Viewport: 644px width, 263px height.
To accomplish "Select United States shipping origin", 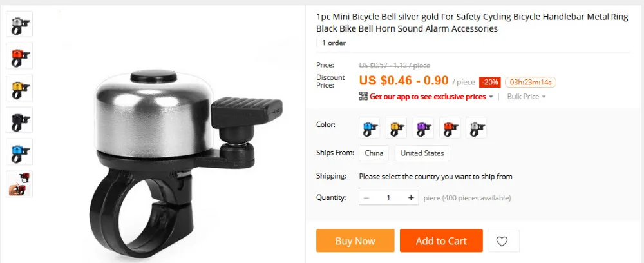I will [x=422, y=153].
